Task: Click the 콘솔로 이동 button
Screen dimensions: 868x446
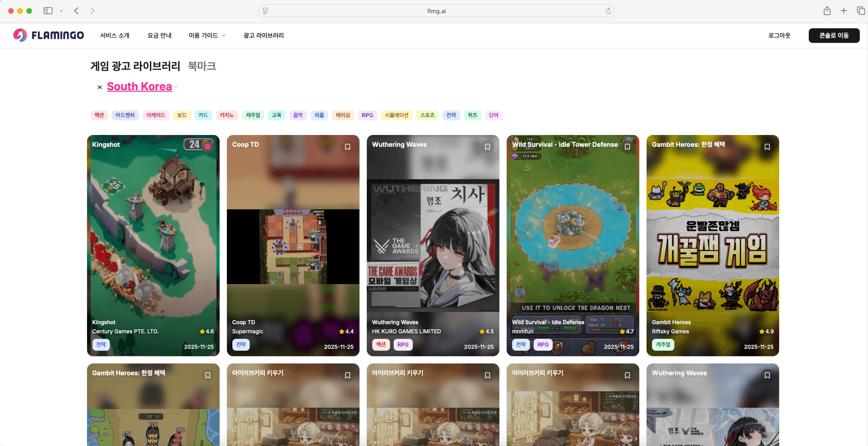Action: tap(833, 36)
